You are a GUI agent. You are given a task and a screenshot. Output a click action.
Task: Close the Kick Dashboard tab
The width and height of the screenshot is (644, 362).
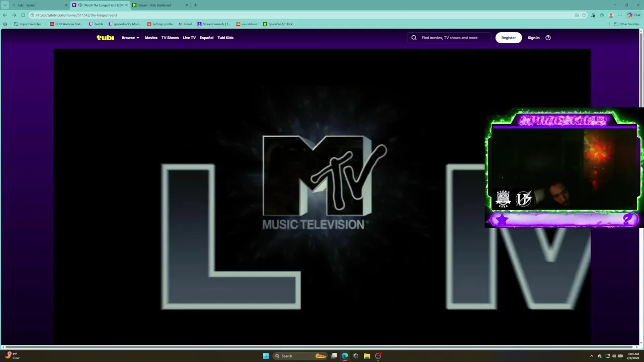pyautogui.click(x=187, y=5)
